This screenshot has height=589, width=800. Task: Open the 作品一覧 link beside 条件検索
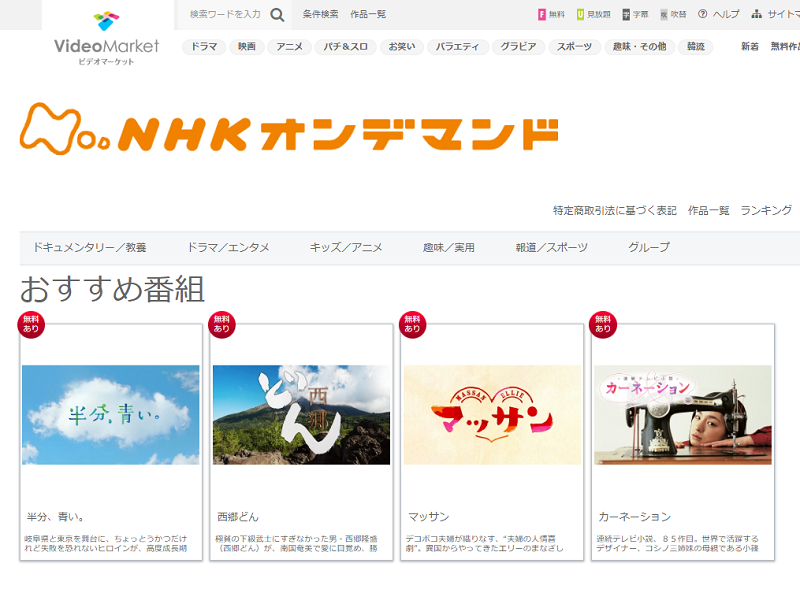pyautogui.click(x=368, y=14)
